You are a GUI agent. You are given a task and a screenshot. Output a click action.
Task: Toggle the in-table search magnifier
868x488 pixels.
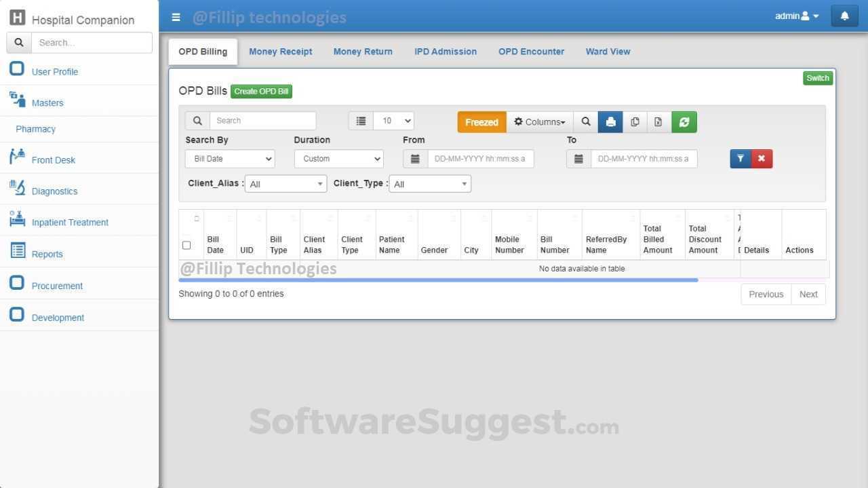586,121
